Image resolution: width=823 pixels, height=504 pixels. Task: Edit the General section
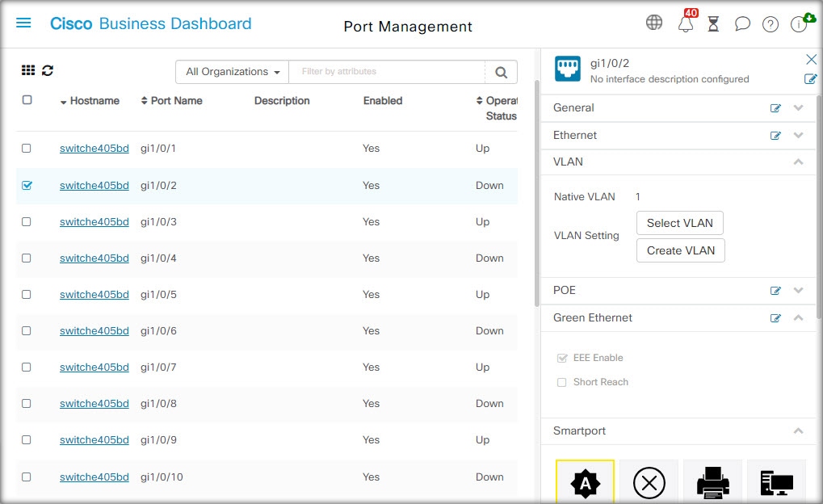pos(775,108)
